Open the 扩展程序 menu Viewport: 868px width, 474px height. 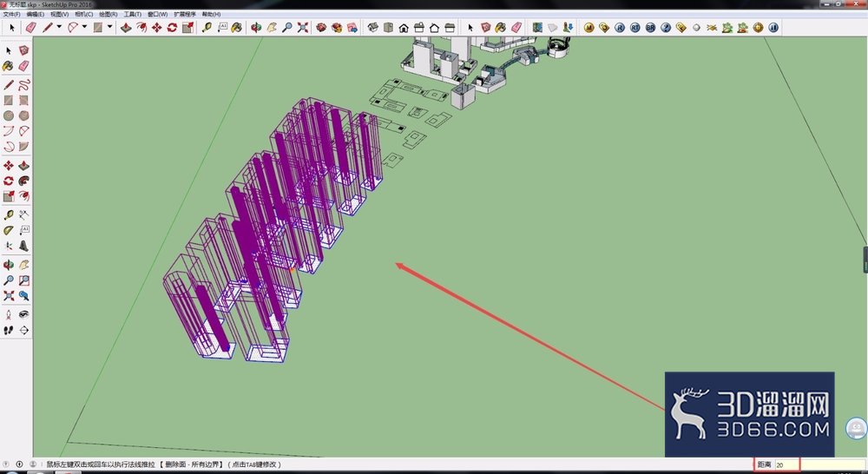[x=184, y=15]
